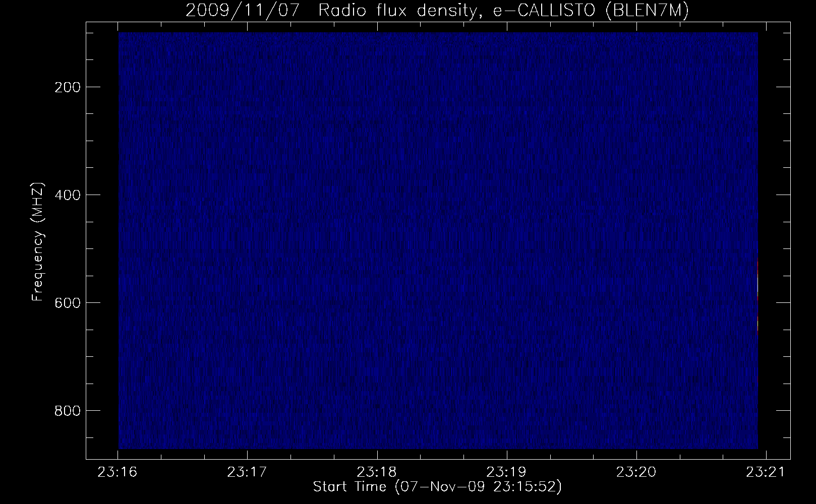Click the 23:20 time tick label
The width and height of the screenshot is (816, 504).
click(636, 472)
